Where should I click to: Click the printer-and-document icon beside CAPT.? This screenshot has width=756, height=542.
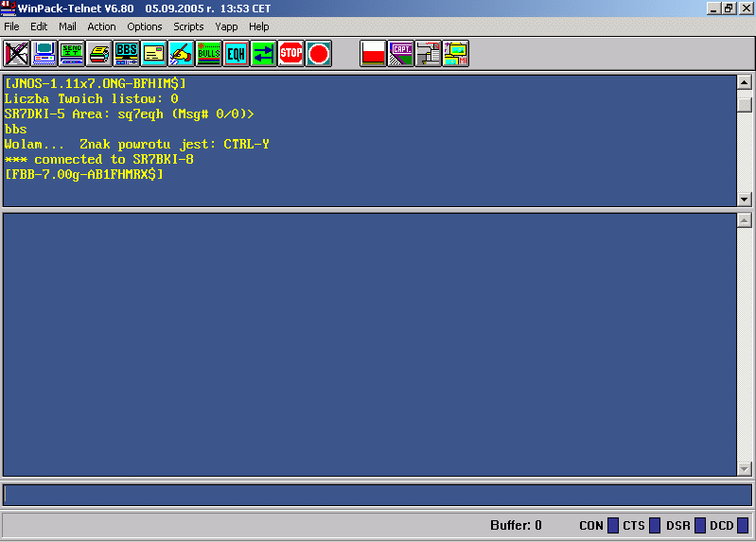tap(428, 53)
